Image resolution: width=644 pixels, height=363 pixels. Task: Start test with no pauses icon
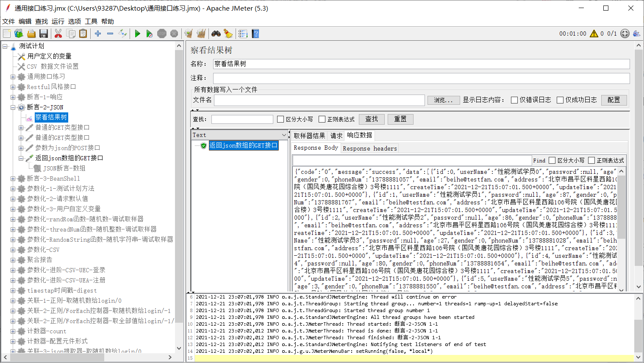tap(149, 34)
